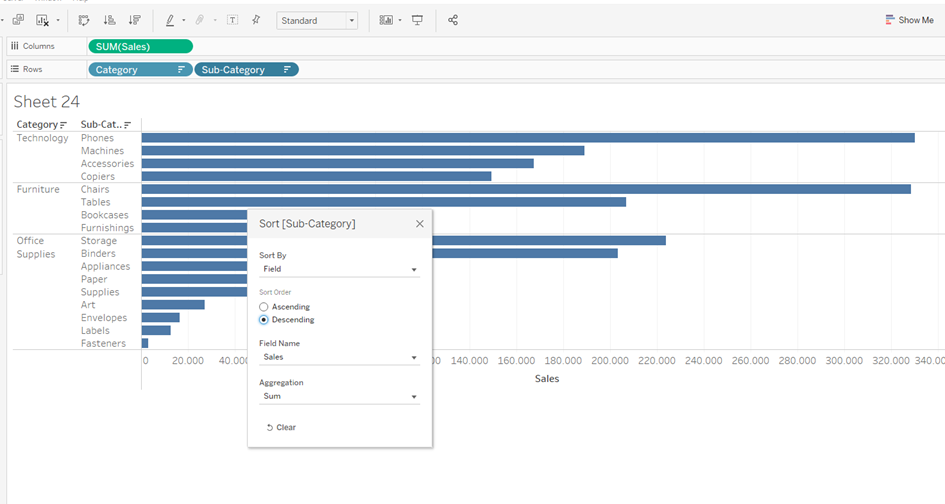Click the Swap Rows and Columns icon
945x504 pixels.
(84, 20)
